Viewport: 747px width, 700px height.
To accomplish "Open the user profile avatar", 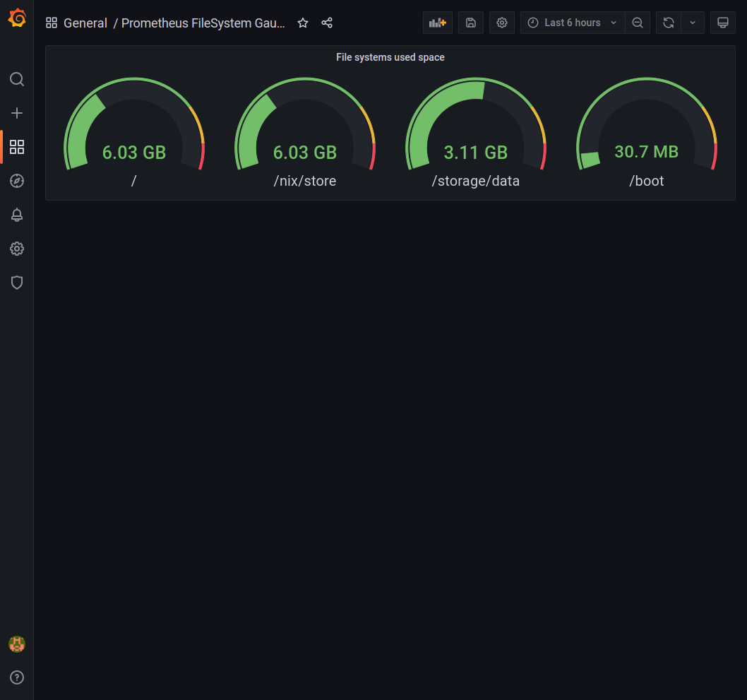I will click(17, 643).
